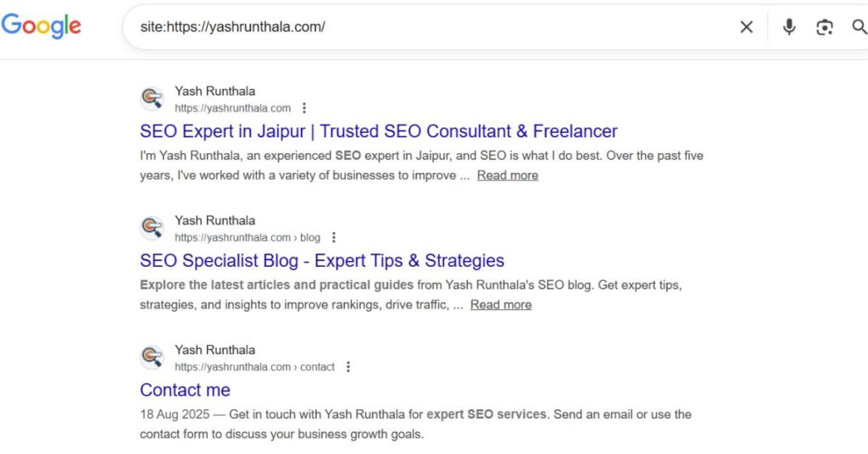Expand "Read more" on the first result snippet
The height and width of the screenshot is (454, 868).
(507, 175)
